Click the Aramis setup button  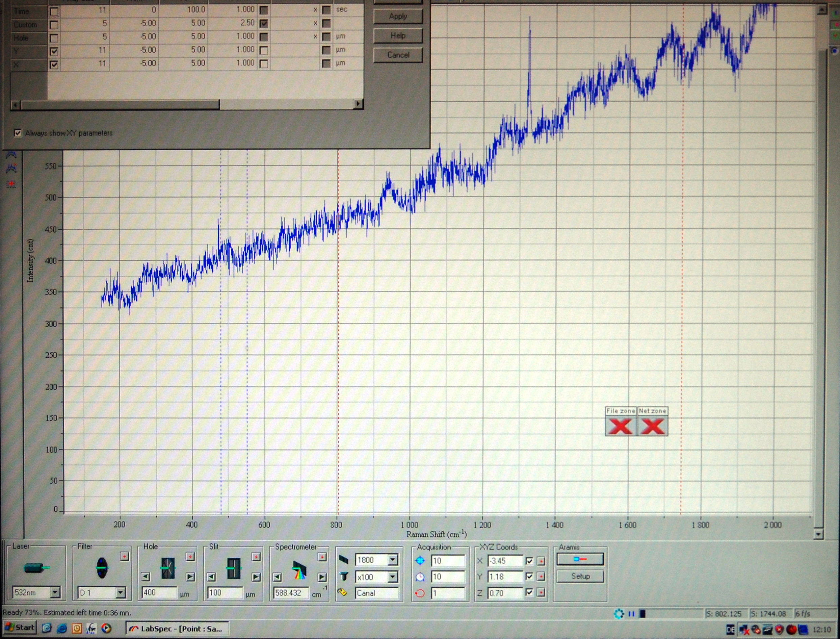(x=580, y=576)
